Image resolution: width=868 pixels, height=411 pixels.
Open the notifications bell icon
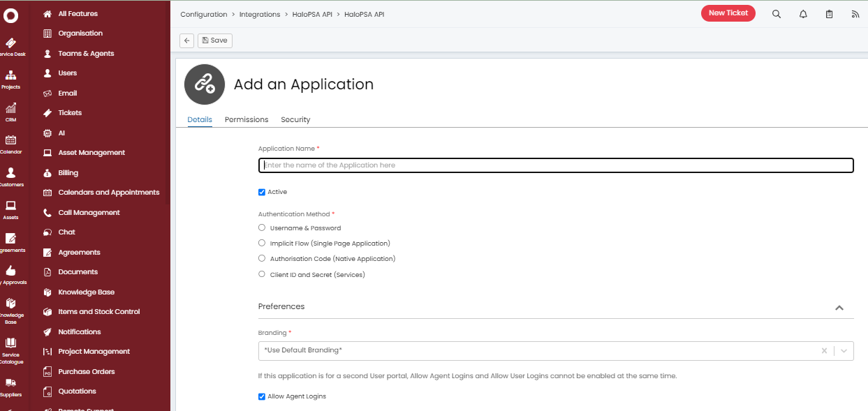point(802,13)
